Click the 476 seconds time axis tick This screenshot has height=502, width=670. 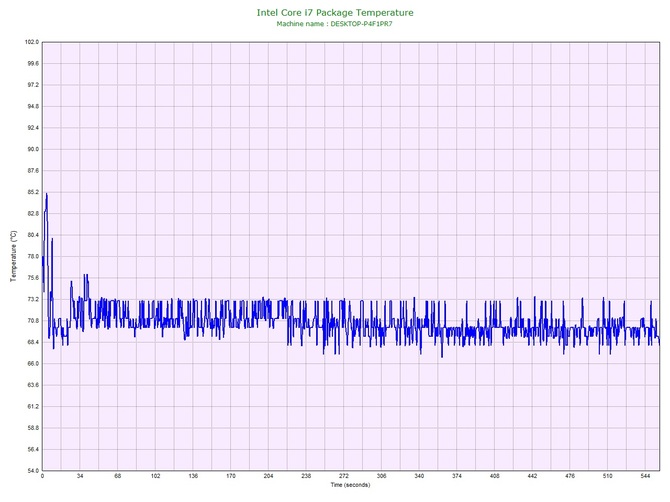570,476
